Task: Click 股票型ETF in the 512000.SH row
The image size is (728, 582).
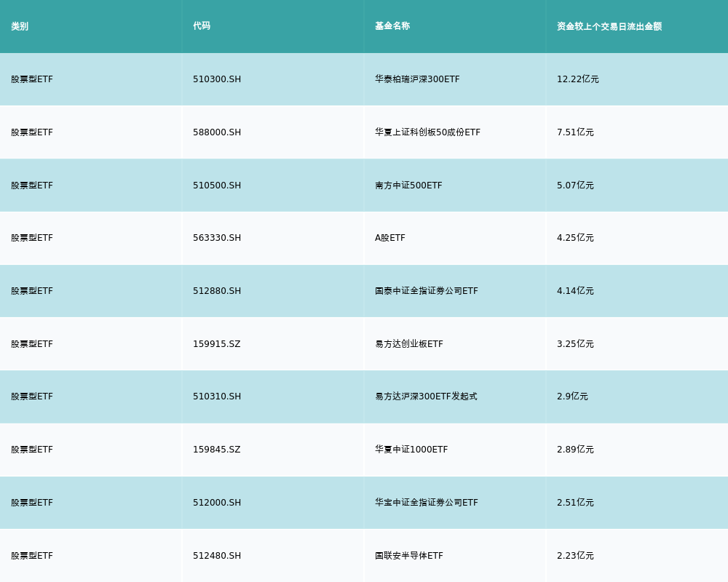Action: 32,503
